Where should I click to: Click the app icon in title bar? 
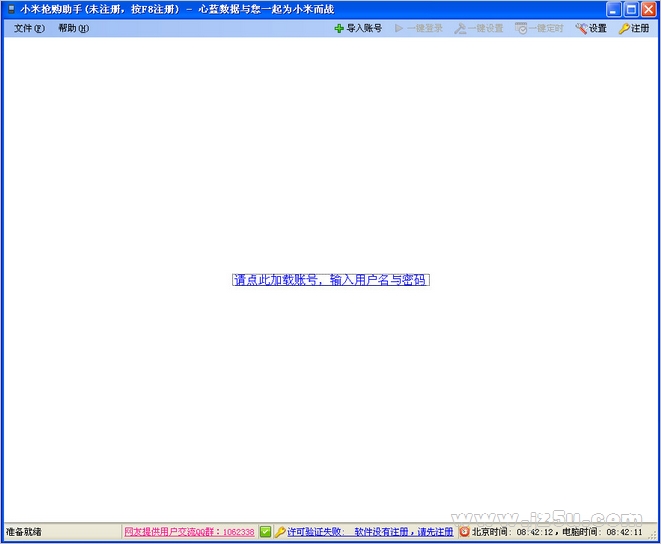pos(11,9)
